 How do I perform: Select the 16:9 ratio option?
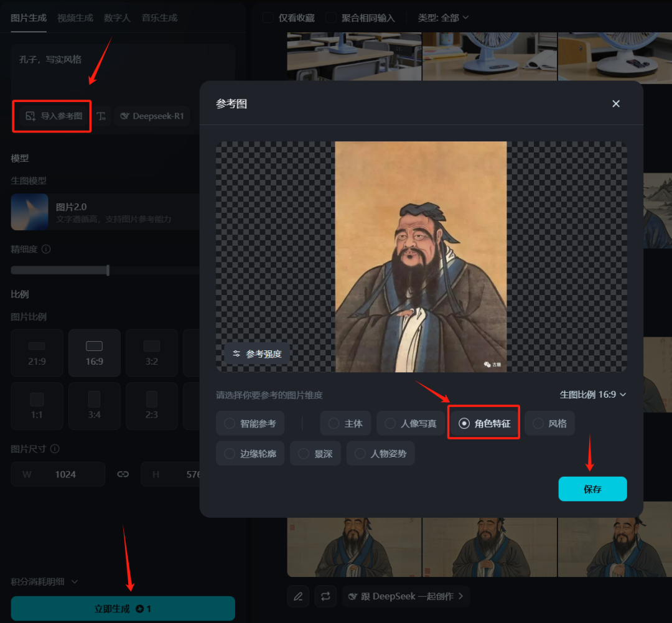pos(95,353)
